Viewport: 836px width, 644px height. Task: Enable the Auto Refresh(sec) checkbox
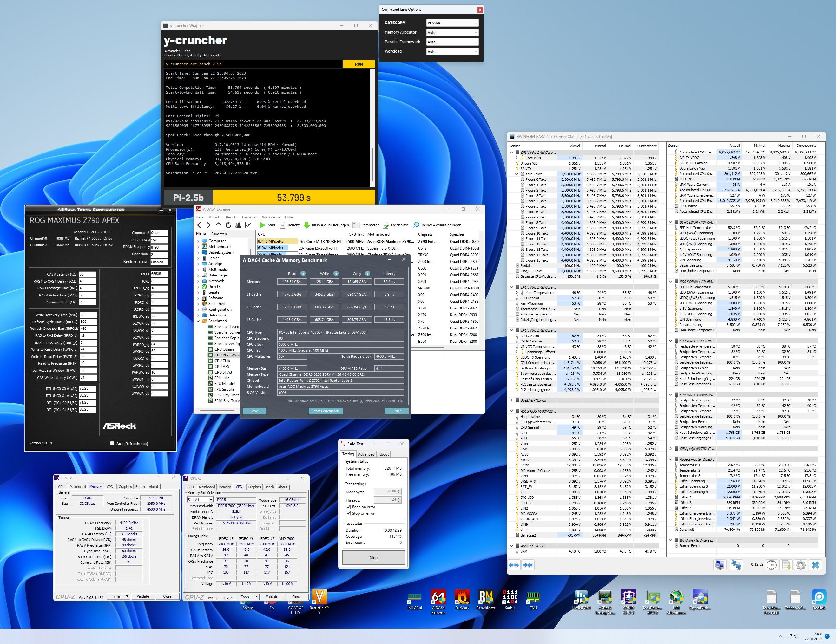pyautogui.click(x=112, y=443)
